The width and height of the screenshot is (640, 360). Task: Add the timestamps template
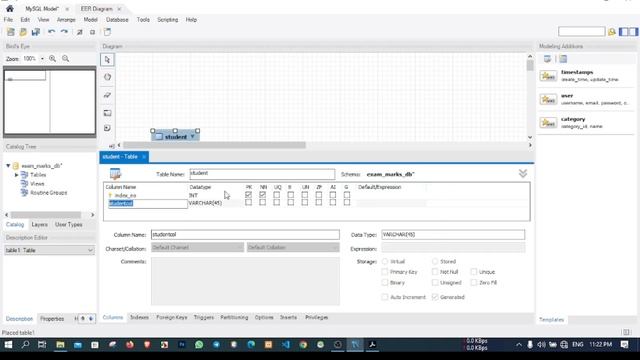click(585, 76)
